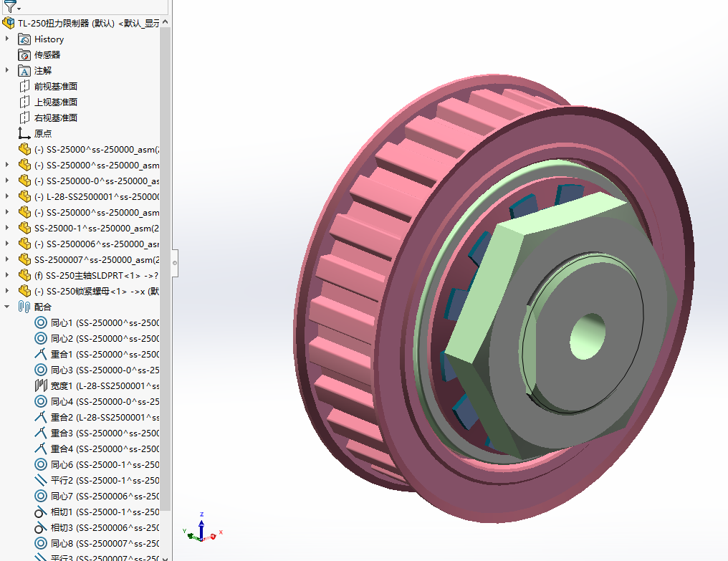Expand the SS-250锁紧螺母 component node

[7, 291]
